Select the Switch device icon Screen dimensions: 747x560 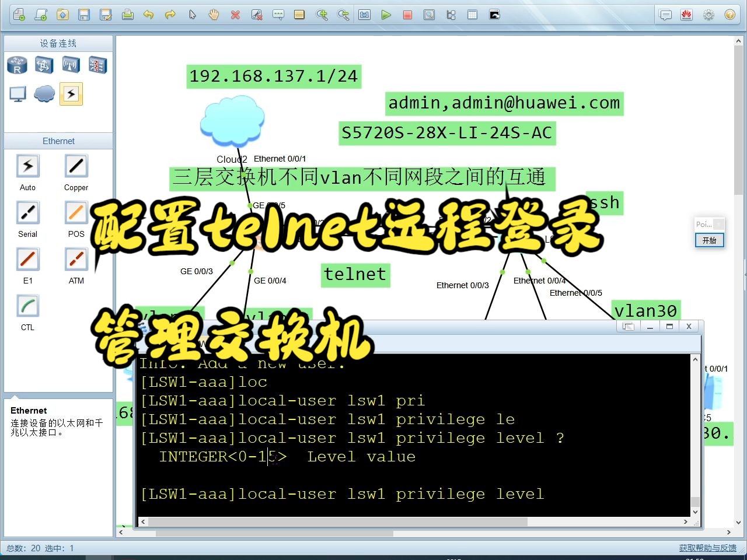(x=44, y=65)
